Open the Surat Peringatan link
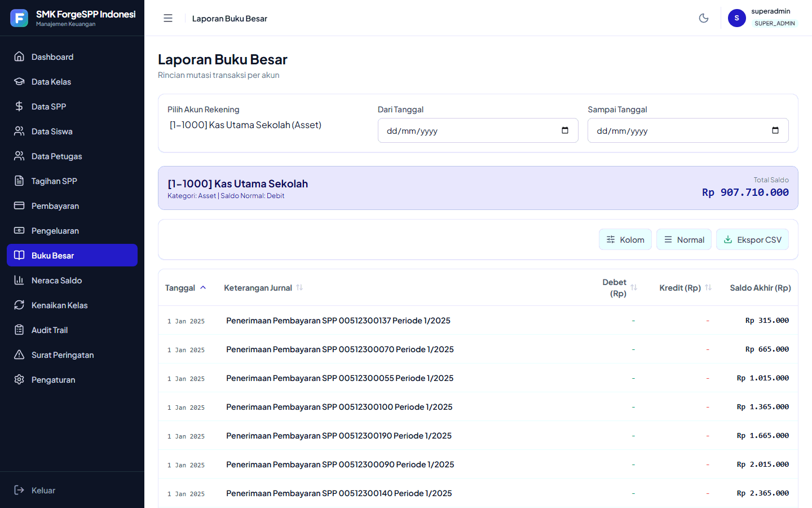The height and width of the screenshot is (508, 812). click(x=72, y=354)
